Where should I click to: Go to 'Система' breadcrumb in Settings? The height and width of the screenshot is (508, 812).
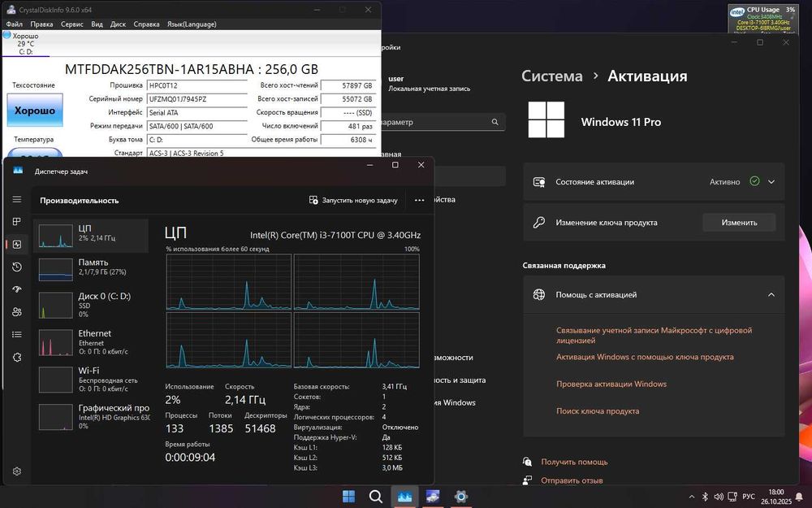(551, 76)
